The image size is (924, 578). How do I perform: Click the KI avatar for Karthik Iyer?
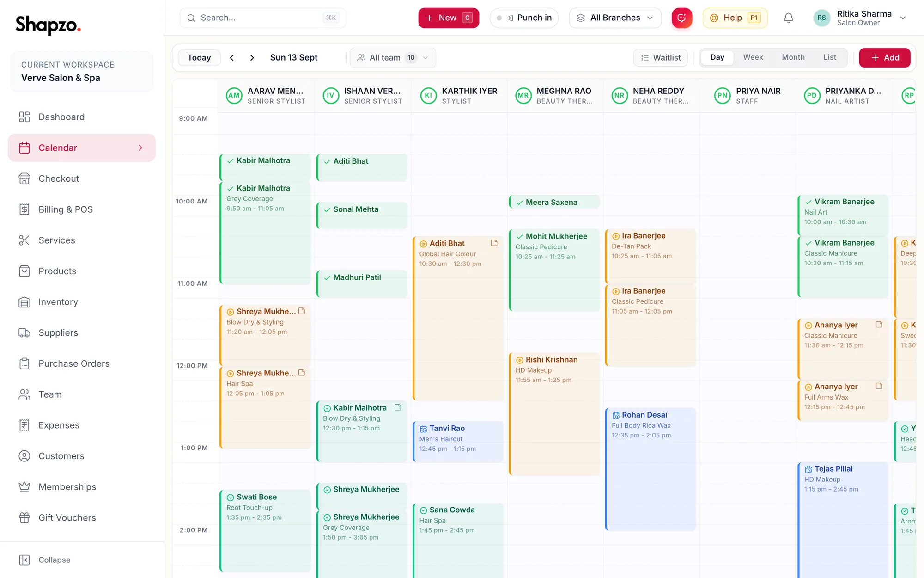click(428, 96)
